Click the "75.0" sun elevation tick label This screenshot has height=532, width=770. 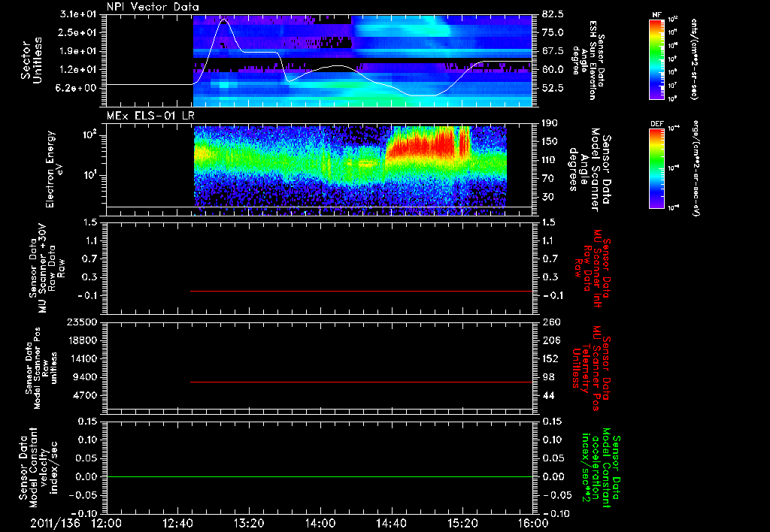pos(553,32)
